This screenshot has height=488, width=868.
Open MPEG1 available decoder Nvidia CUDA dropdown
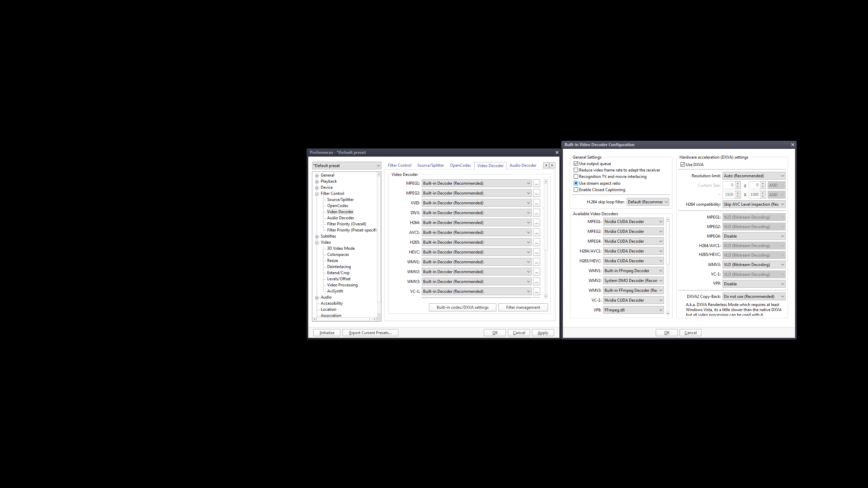(x=633, y=222)
